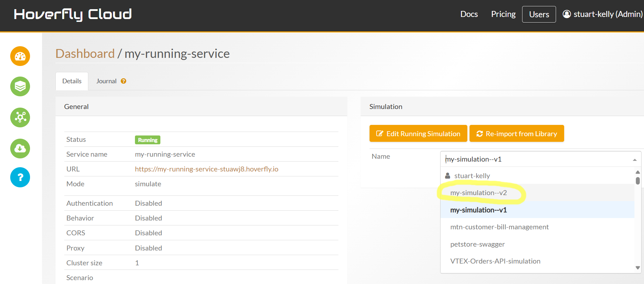Click the cloud download sidebar icon

point(20,149)
